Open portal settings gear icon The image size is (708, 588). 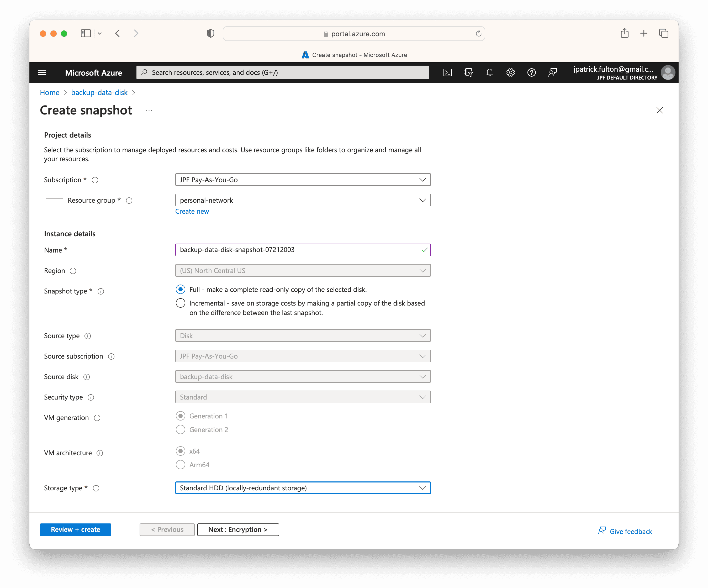click(x=510, y=72)
